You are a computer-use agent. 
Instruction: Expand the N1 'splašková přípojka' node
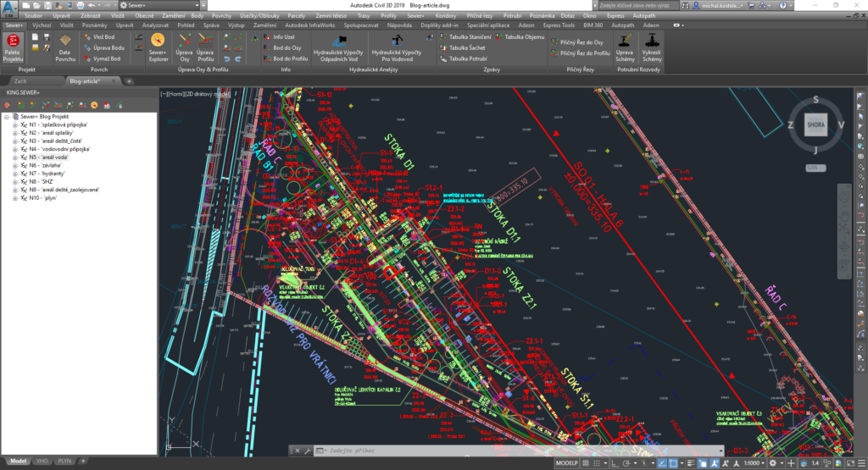(15, 125)
